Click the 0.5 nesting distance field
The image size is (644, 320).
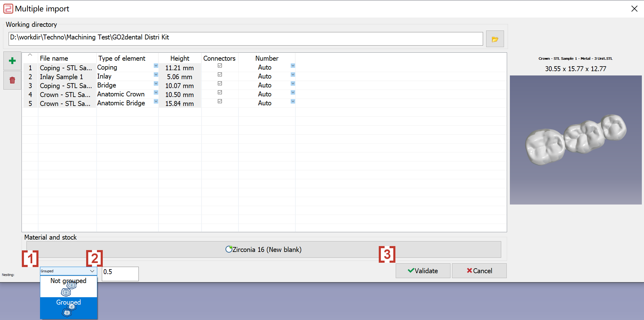point(120,274)
